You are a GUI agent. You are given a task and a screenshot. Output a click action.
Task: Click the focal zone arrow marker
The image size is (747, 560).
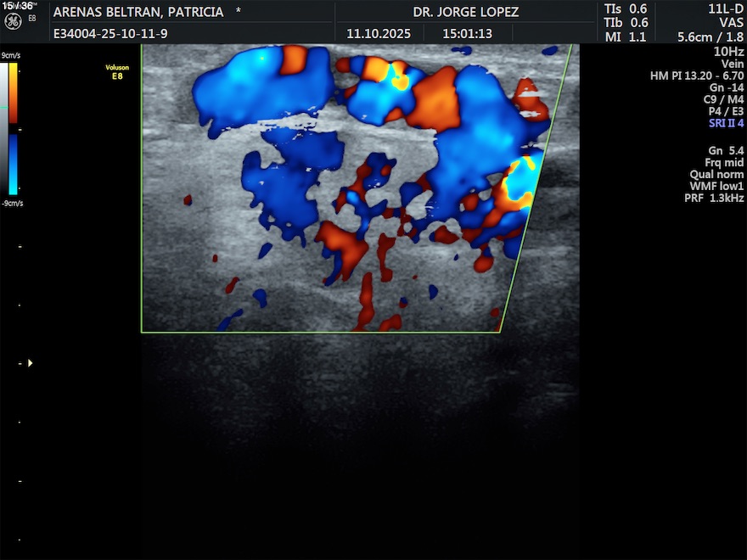(x=31, y=363)
